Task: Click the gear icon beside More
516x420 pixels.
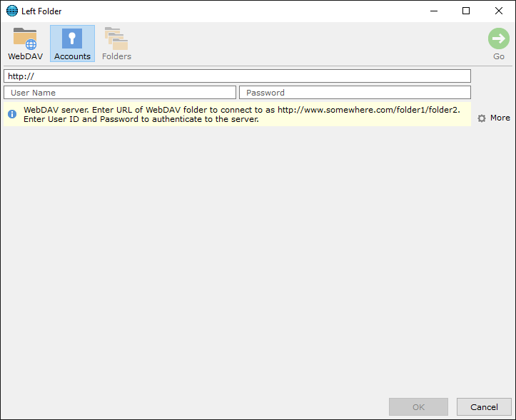Action: (482, 118)
